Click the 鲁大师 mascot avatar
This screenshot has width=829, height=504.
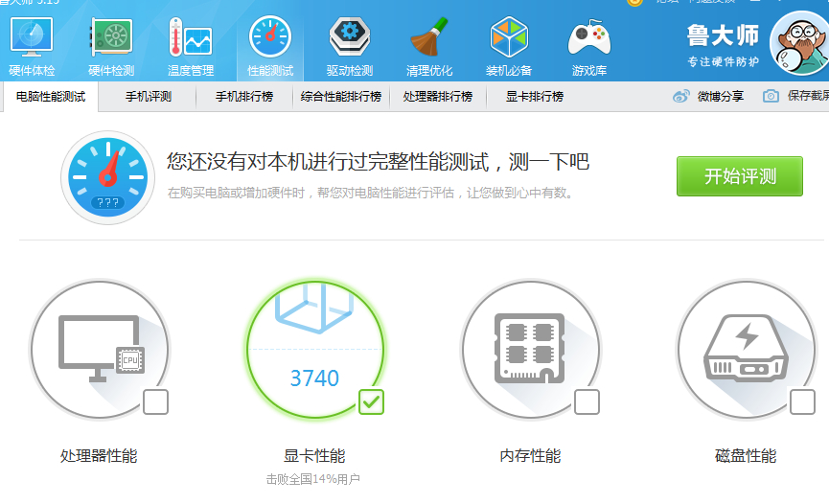[799, 43]
